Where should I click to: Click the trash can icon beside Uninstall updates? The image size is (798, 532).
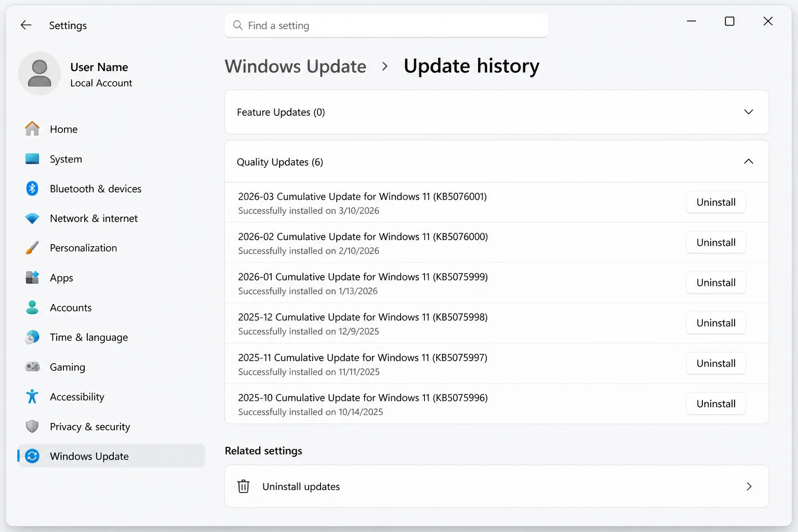(243, 486)
